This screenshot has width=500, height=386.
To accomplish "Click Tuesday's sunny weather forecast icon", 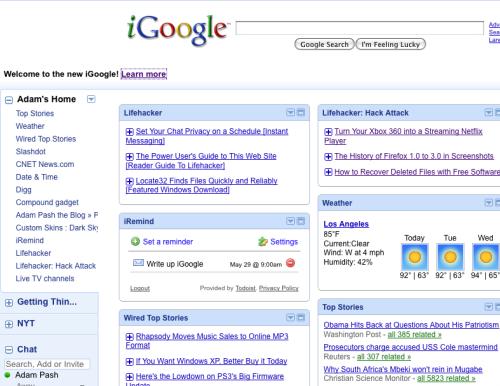I will tap(450, 257).
